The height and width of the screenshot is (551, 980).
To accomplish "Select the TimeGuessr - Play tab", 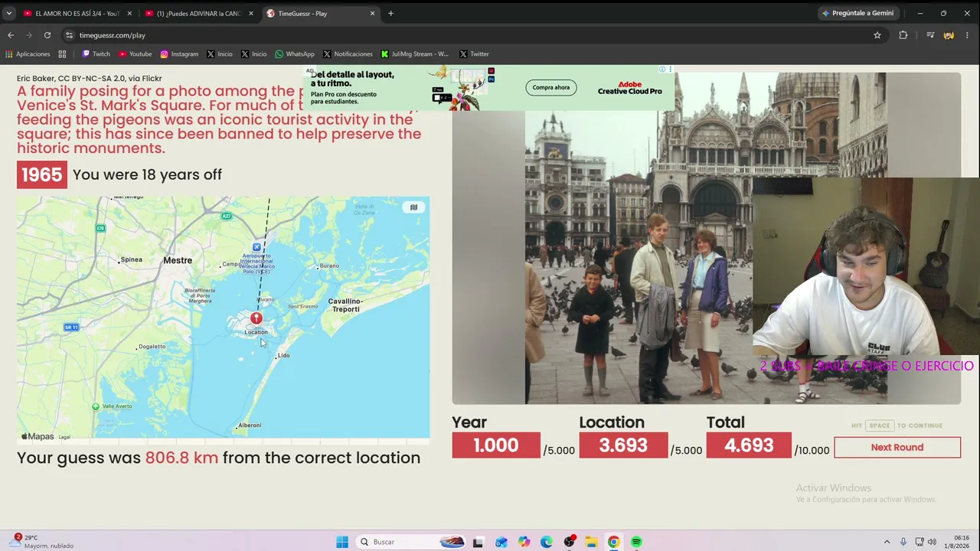I will (322, 13).
